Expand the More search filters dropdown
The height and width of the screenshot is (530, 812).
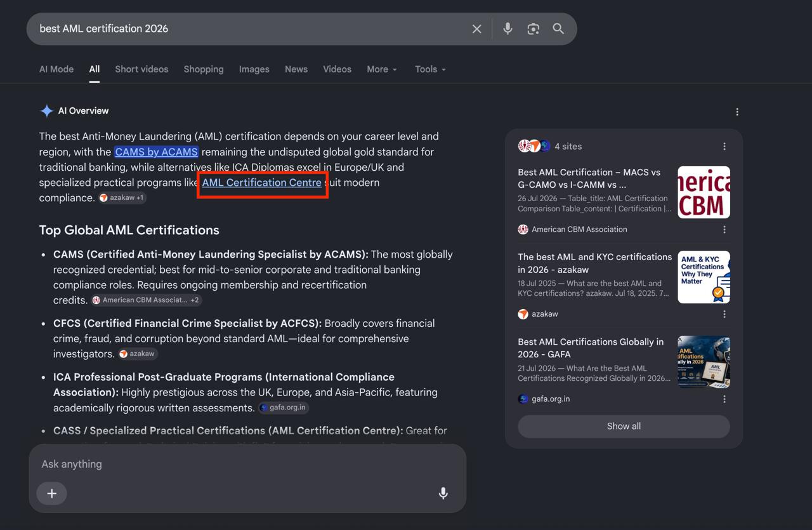pos(382,69)
